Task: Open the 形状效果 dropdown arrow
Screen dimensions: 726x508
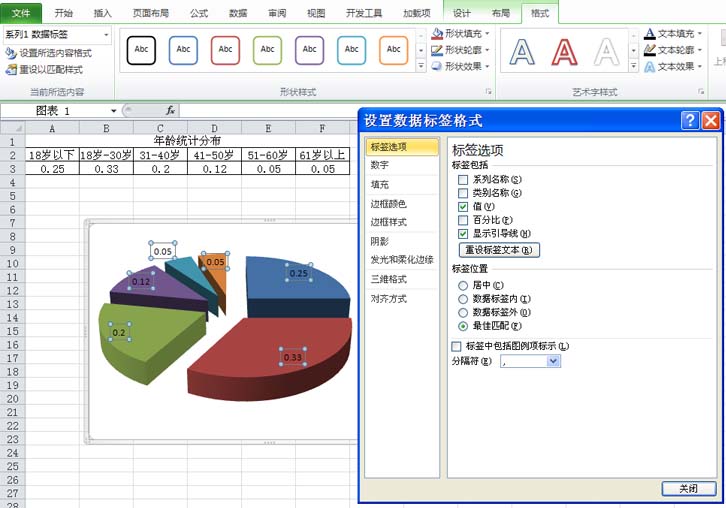Action: (487, 67)
